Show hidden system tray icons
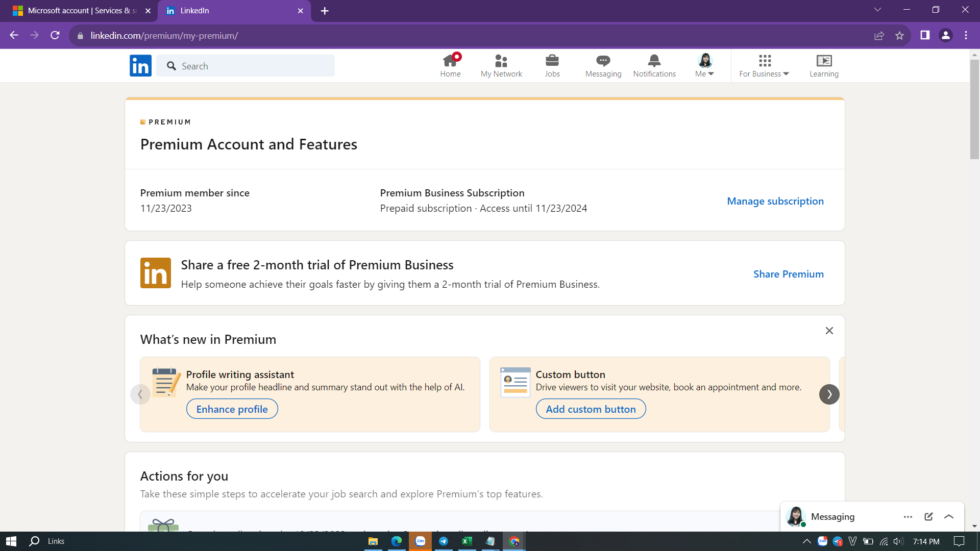The image size is (980, 551). coord(806,541)
